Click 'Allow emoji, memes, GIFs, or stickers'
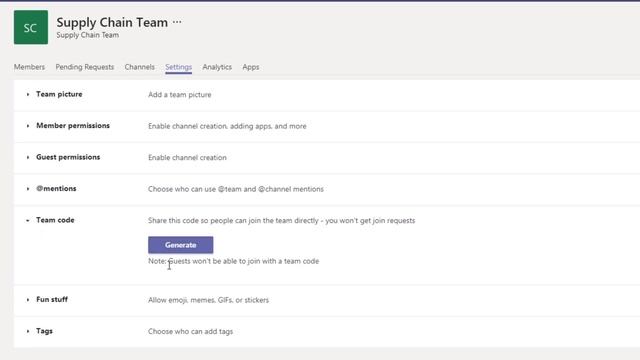640x360 pixels. [x=208, y=300]
